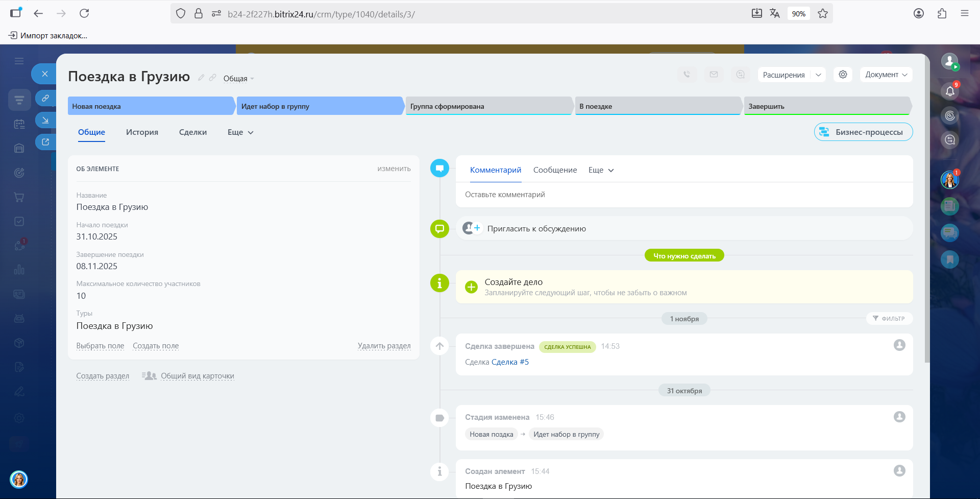Open the card settings gear icon
This screenshot has width=980, height=499.
tap(843, 75)
